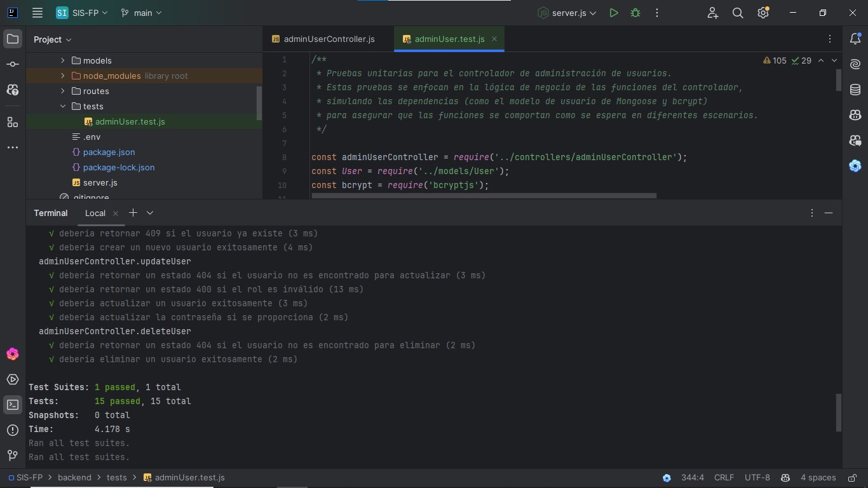Viewport: 868px width, 488px height.
Task: Click adminUser.test.js breadcrumb
Action: point(184,477)
